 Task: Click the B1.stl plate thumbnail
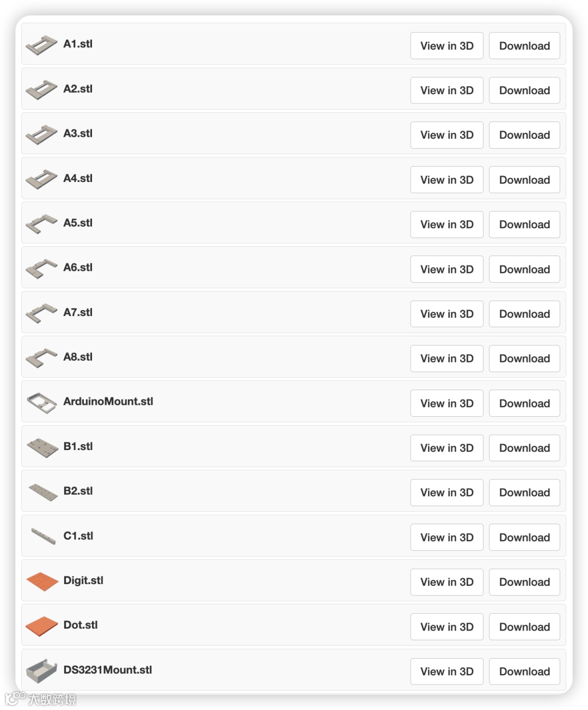[42, 447]
